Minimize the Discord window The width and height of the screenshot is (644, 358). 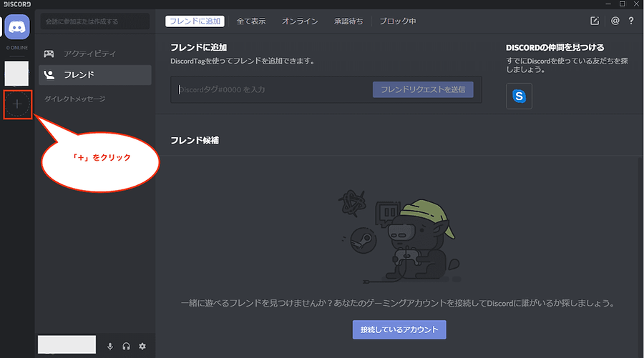(608, 4)
